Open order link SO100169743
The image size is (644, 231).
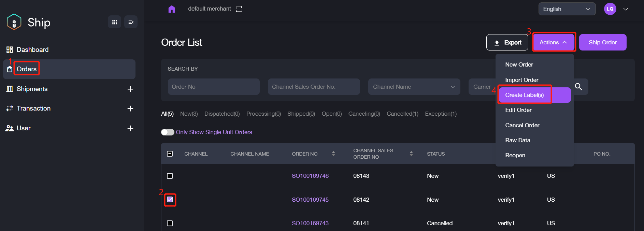tap(310, 223)
